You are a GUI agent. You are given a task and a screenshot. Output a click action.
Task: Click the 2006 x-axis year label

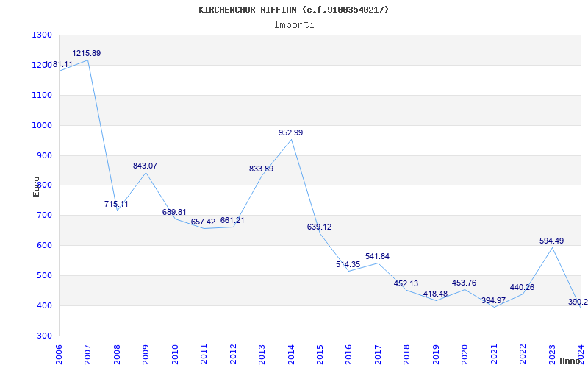[x=59, y=354]
